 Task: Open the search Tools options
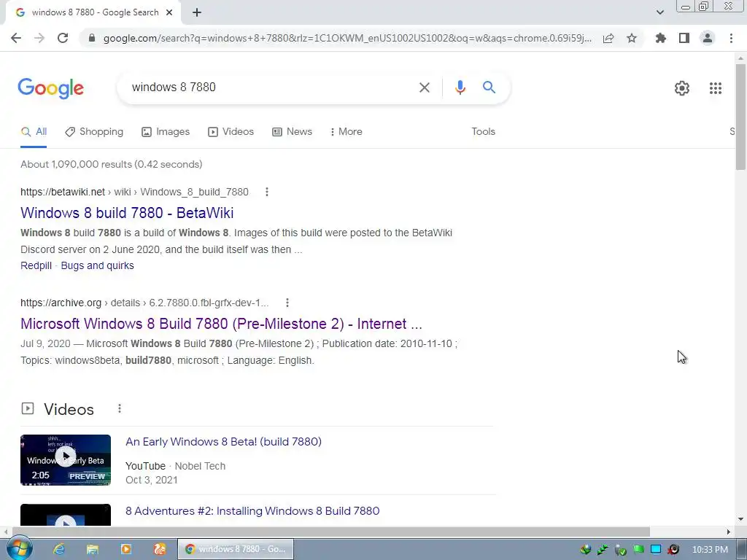pos(483,132)
